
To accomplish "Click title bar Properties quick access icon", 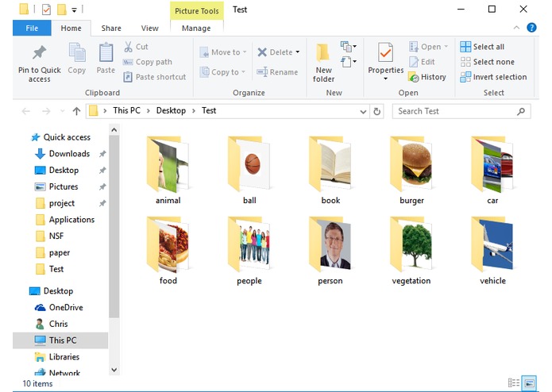I will (x=46, y=10).
